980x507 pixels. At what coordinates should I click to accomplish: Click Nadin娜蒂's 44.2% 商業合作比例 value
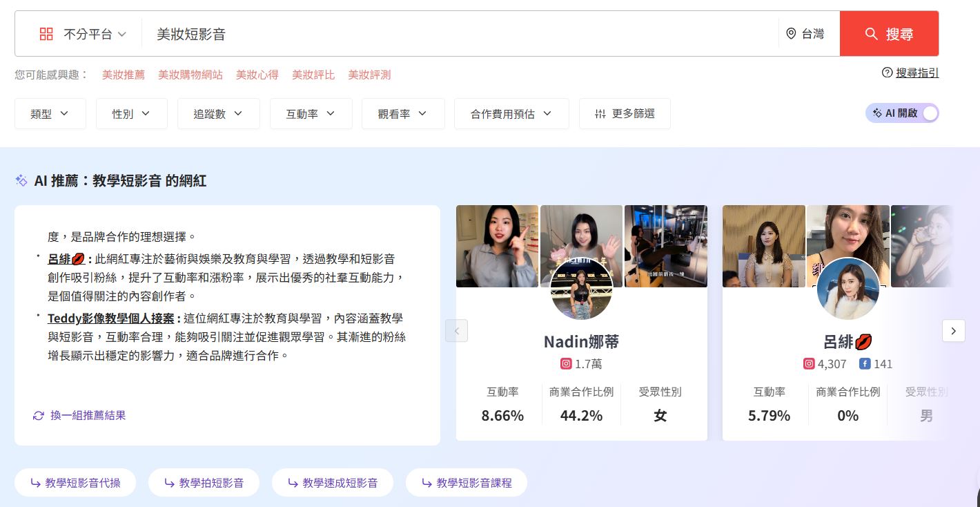coord(581,416)
